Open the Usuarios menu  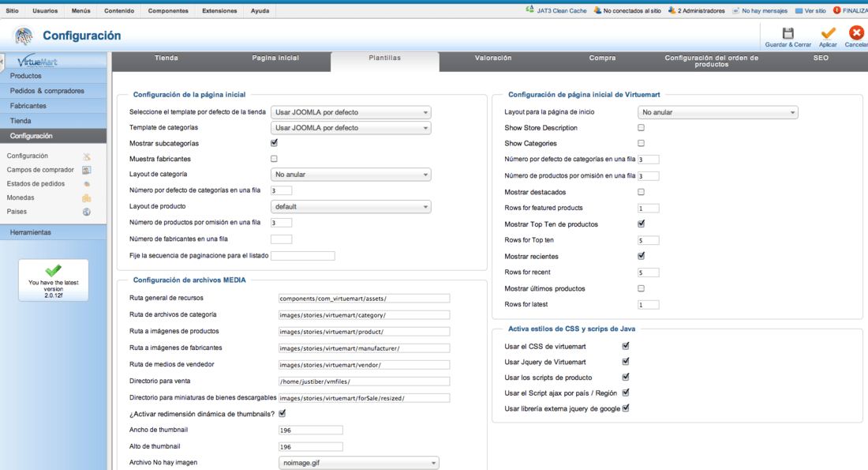click(x=45, y=10)
